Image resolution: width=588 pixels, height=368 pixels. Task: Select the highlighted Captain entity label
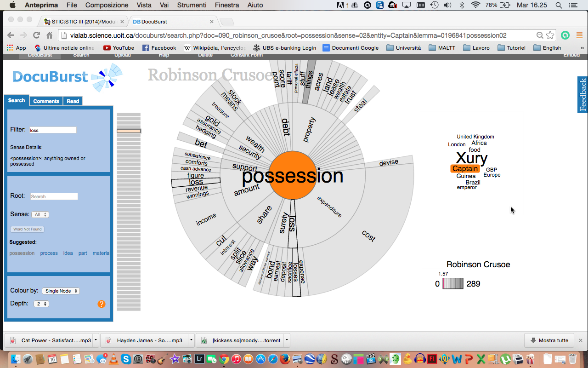pos(465,169)
